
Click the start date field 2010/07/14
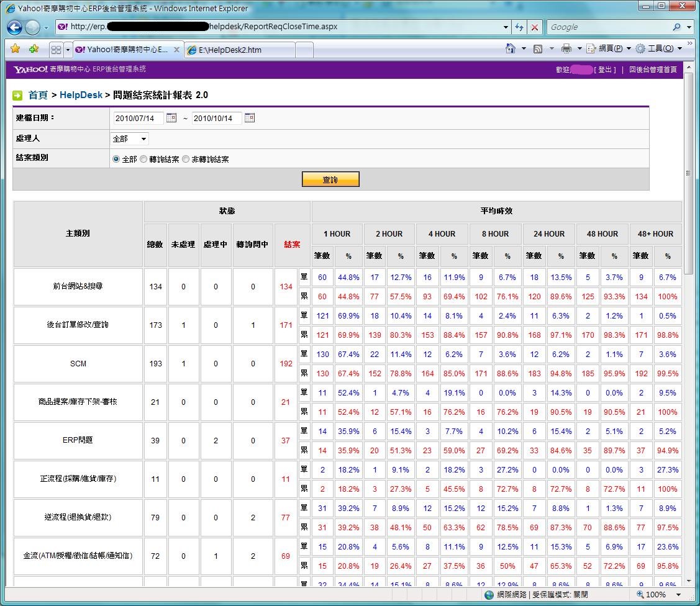139,118
